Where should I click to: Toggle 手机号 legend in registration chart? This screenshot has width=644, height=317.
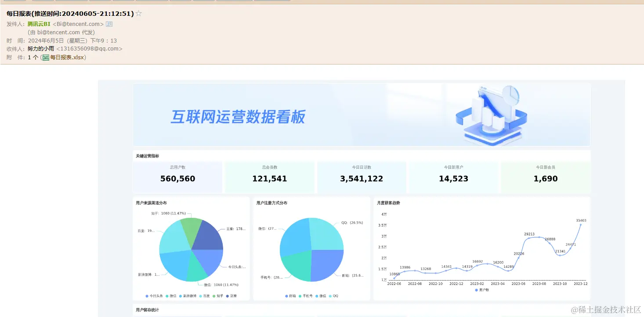305,296
